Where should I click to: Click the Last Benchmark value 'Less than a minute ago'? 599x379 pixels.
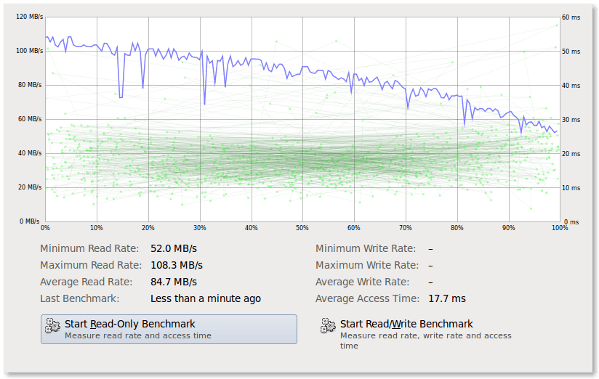click(206, 298)
